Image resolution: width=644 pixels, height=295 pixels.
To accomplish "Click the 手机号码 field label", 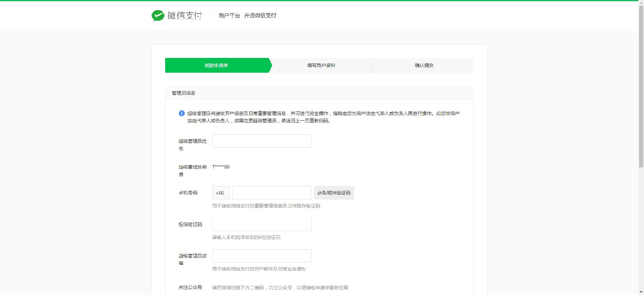I will 188,193.
